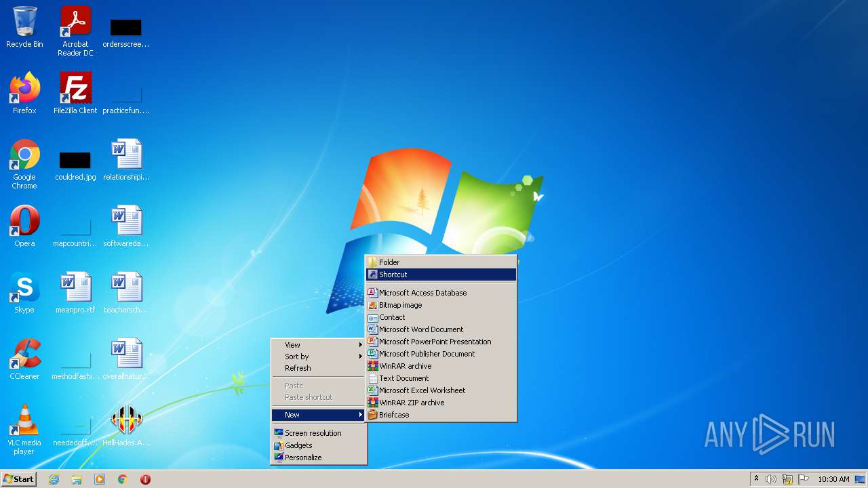Launch Opera from the taskbar
The image size is (868, 488).
coord(145,479)
